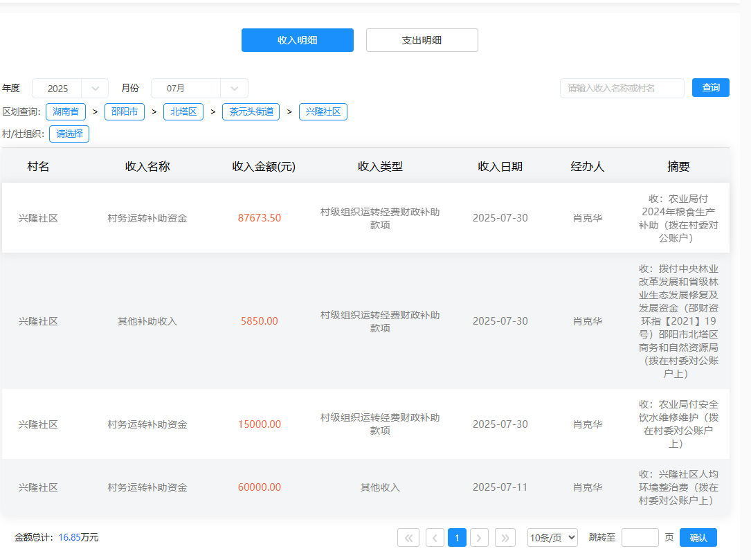Open the month 07月 dropdown

[199, 89]
